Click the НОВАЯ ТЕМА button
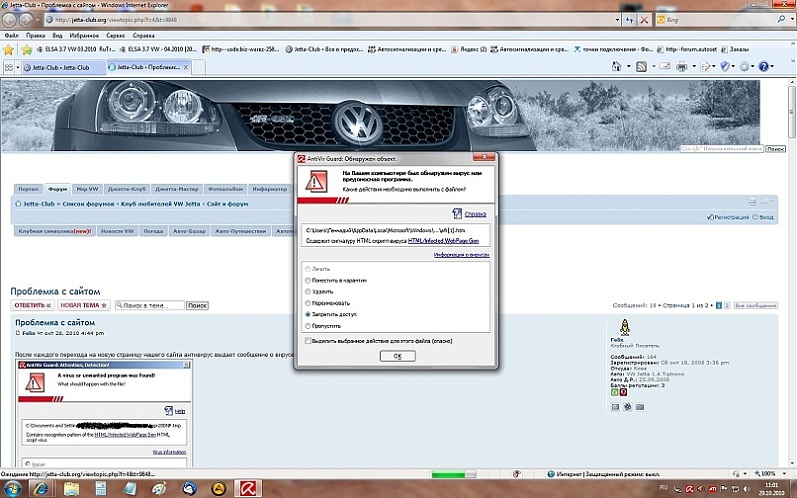797x498 pixels. (x=83, y=305)
